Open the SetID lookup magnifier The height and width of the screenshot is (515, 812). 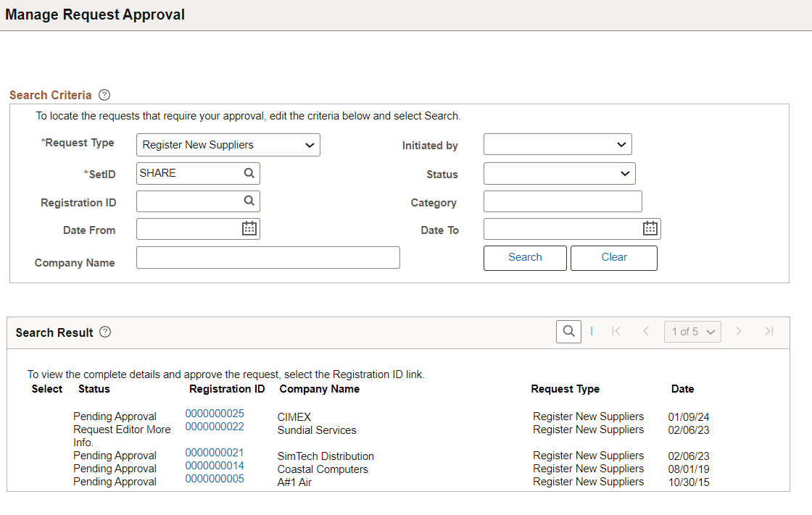click(249, 173)
